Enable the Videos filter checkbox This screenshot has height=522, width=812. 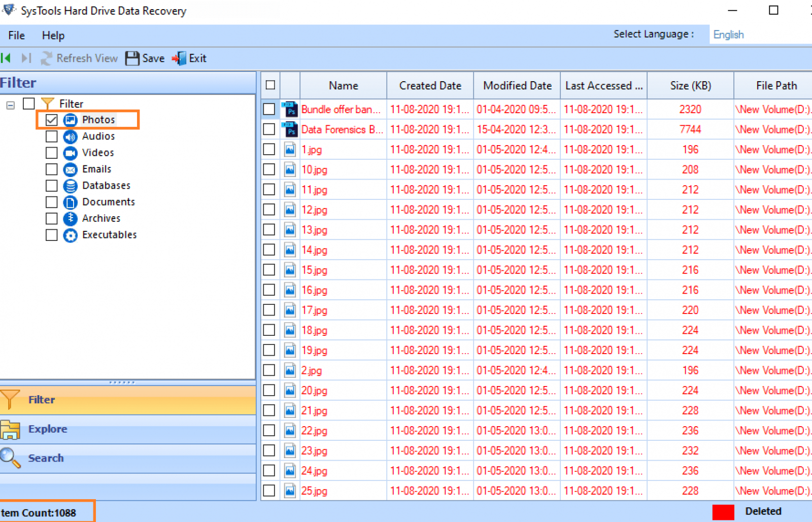point(51,153)
